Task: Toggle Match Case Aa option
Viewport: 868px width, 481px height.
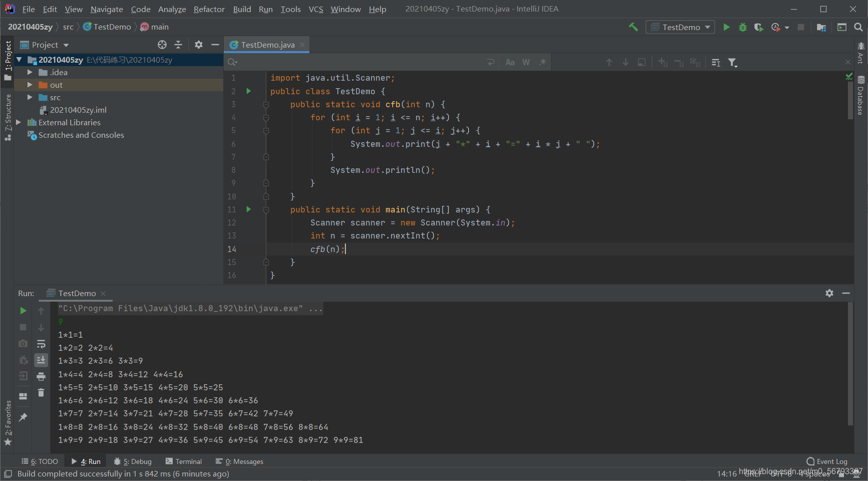Action: 510,62
